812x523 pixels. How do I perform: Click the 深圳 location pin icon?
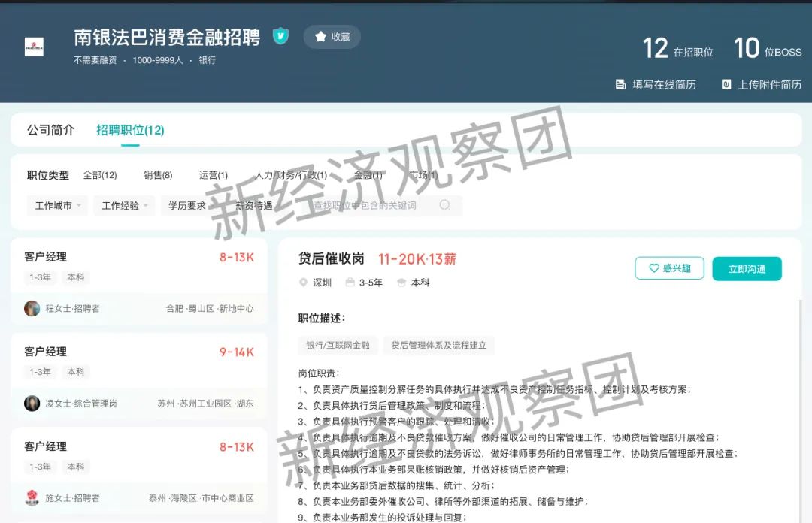pos(304,283)
